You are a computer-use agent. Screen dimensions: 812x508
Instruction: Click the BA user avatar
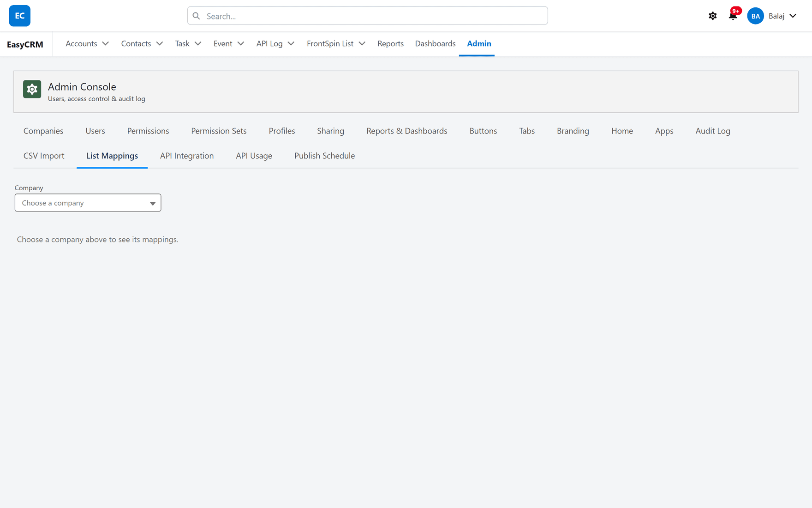(756, 16)
